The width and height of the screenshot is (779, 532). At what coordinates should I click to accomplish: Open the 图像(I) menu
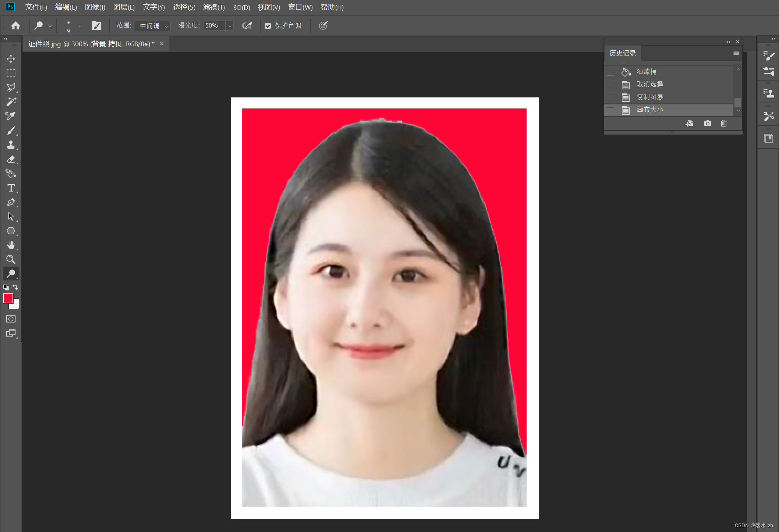95,7
